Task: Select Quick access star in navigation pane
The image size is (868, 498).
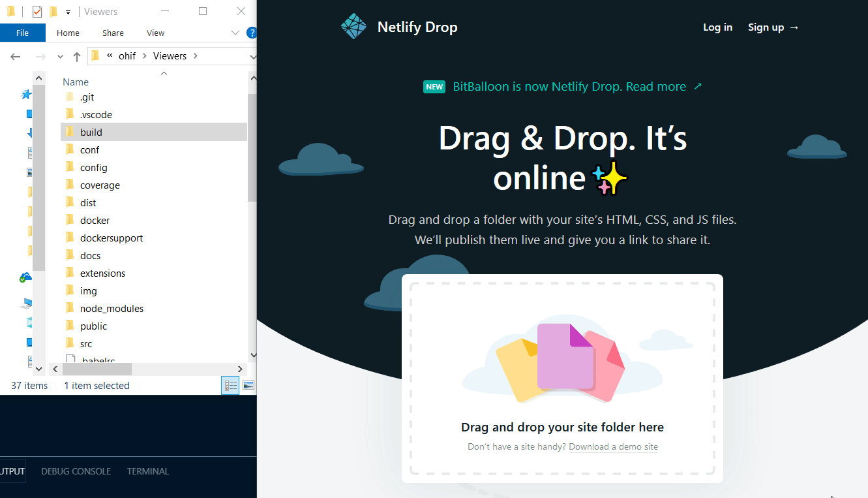Action: coord(26,93)
